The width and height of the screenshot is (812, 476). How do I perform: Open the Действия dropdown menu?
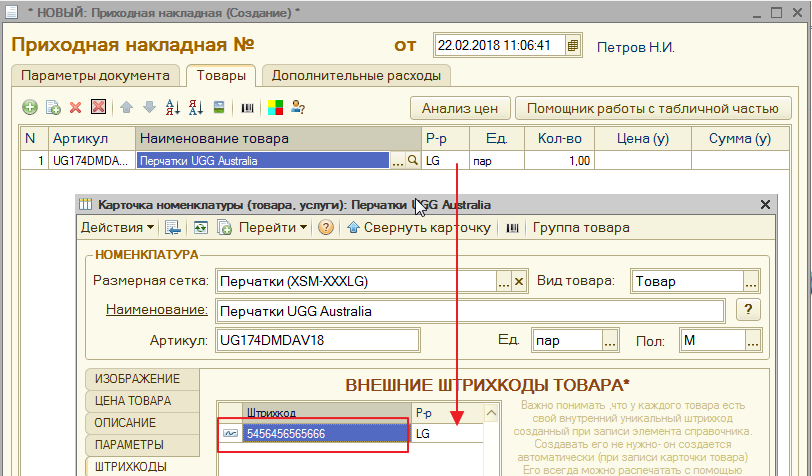pyautogui.click(x=117, y=227)
